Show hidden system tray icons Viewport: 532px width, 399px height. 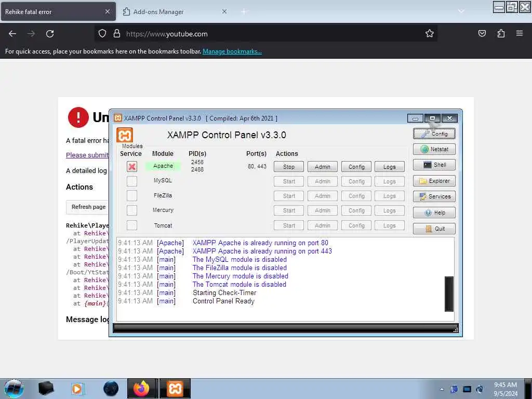coord(442,390)
